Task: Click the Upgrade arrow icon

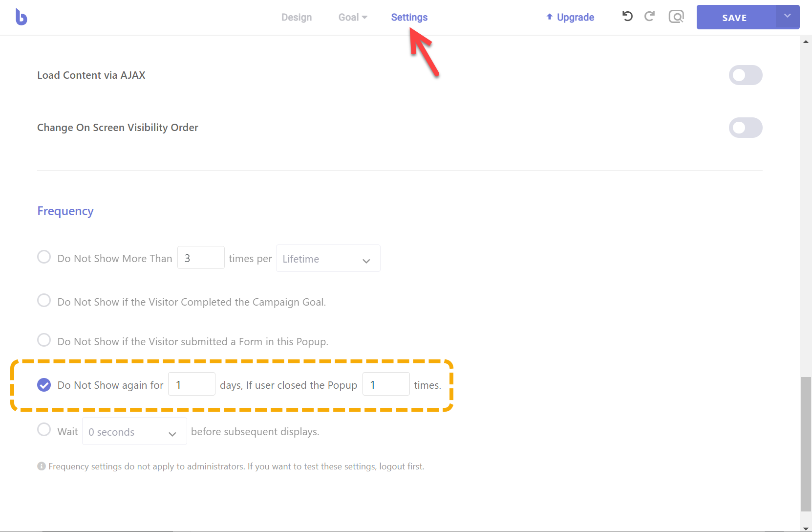Action: [550, 17]
